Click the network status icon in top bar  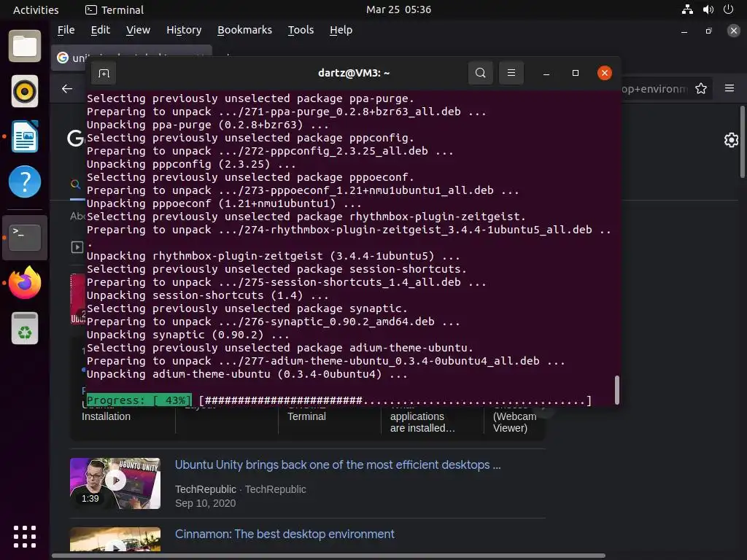point(687,9)
